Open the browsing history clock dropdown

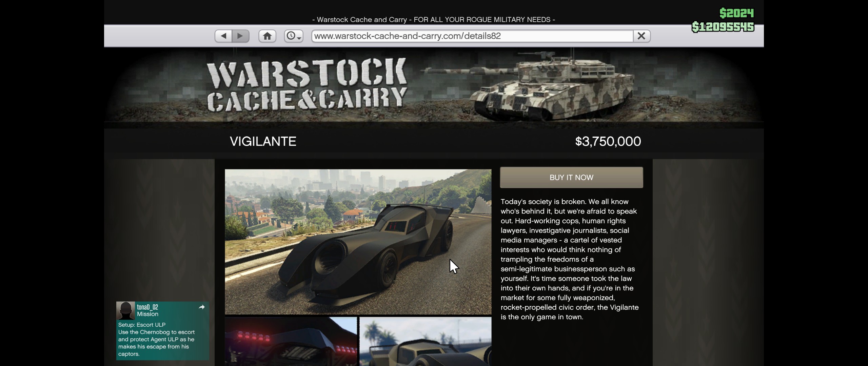[x=294, y=36]
